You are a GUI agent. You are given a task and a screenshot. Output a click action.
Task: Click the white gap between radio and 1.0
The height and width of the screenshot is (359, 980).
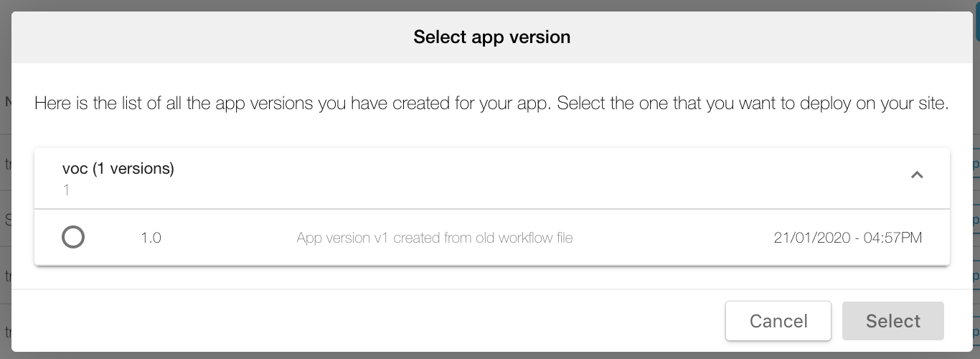pyautogui.click(x=113, y=238)
